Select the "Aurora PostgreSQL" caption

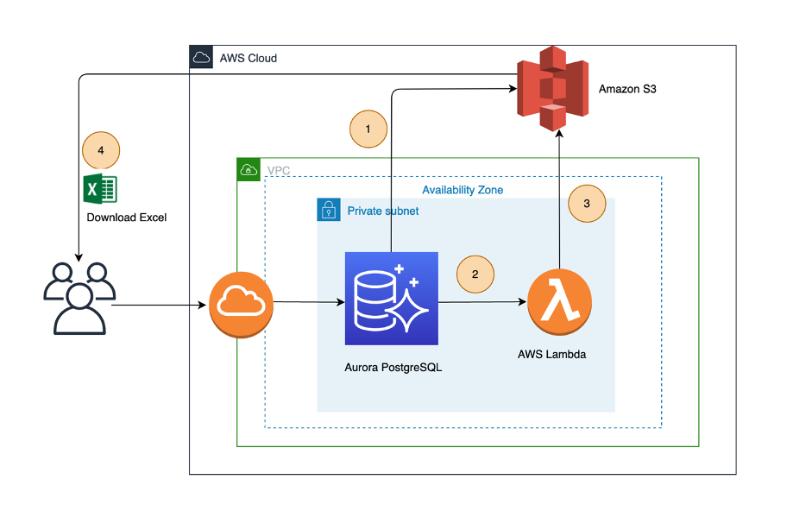click(x=393, y=368)
